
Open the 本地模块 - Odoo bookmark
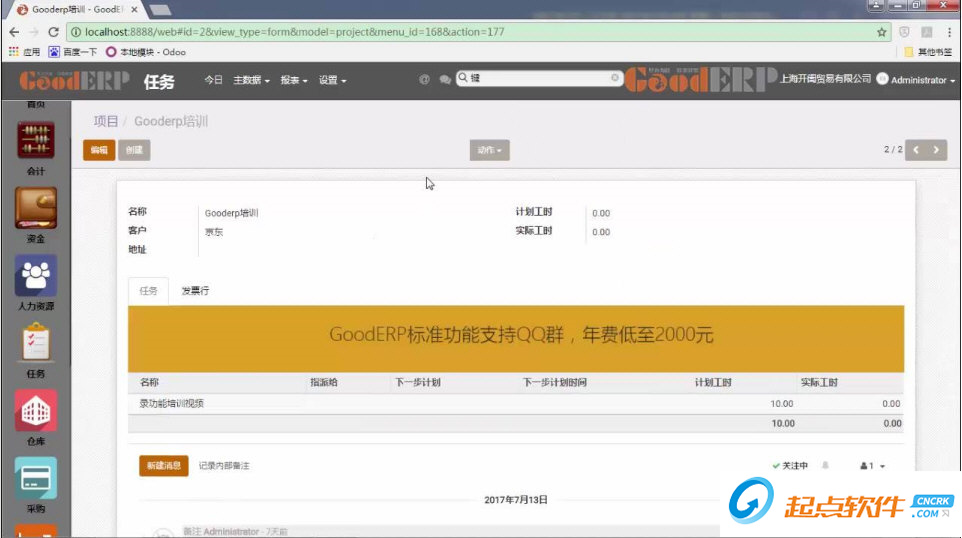click(146, 52)
